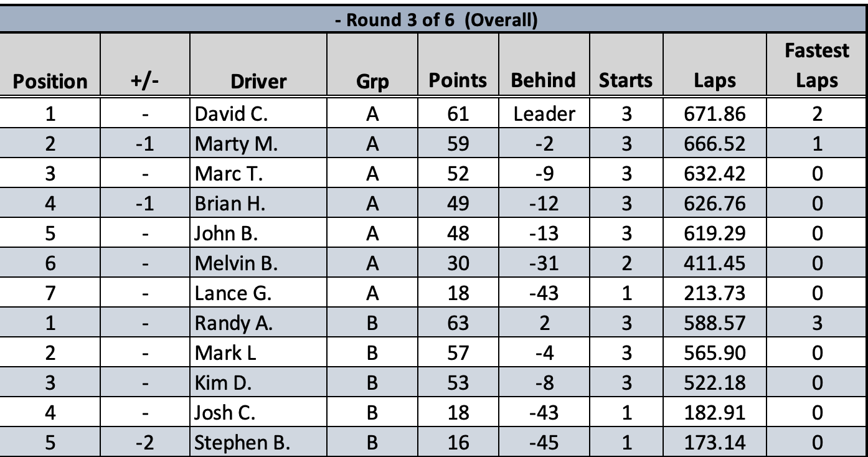The height and width of the screenshot is (457, 868).
Task: Select the Position column header
Action: 51,80
